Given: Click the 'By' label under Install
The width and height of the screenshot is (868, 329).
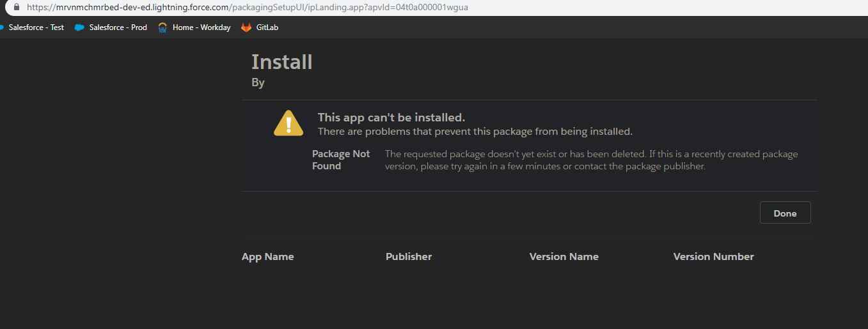Looking at the screenshot, I should pos(258,82).
